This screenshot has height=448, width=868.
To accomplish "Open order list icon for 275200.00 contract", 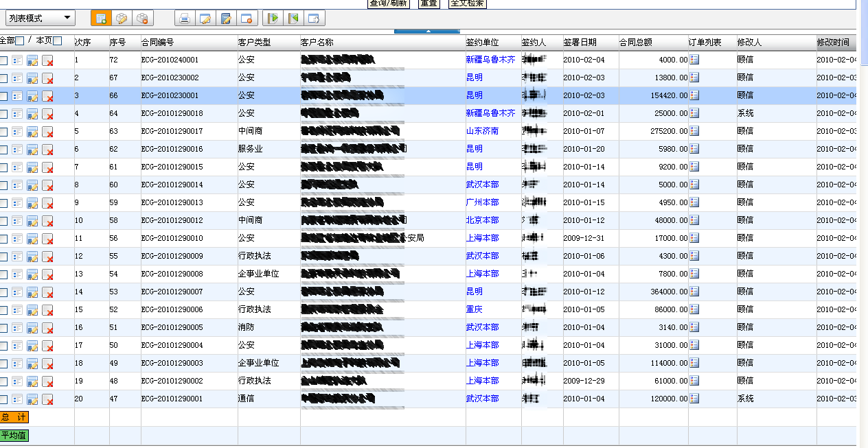I will (x=694, y=131).
